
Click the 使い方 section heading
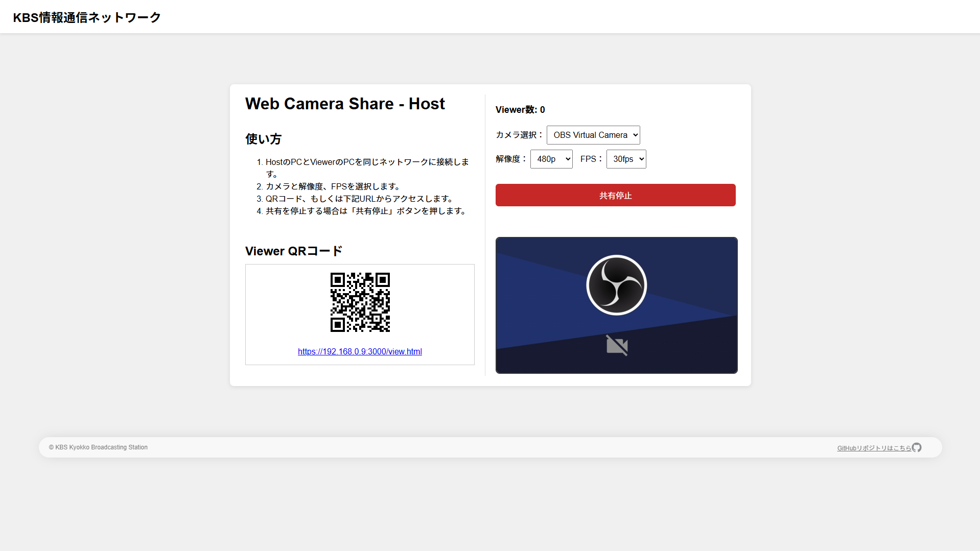pos(263,139)
